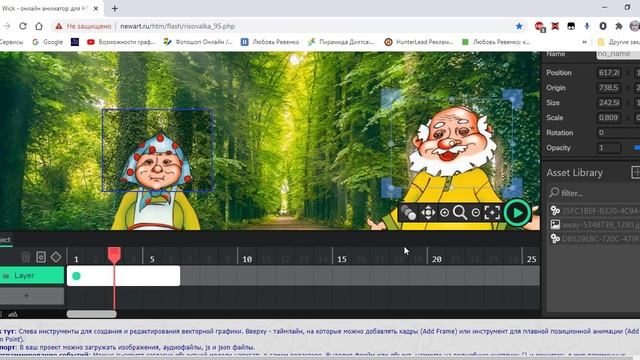
Task: Click the recenter canvas brackets icon
Action: click(492, 213)
